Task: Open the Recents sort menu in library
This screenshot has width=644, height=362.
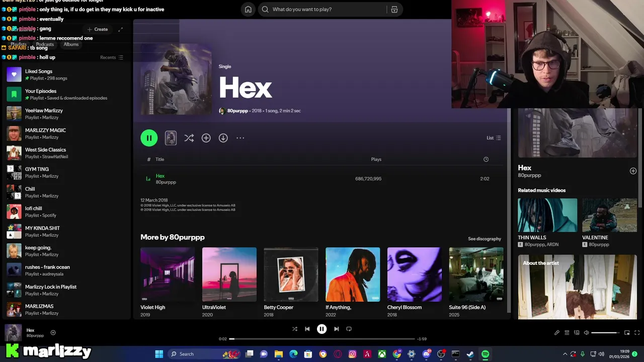Action: coord(112,57)
